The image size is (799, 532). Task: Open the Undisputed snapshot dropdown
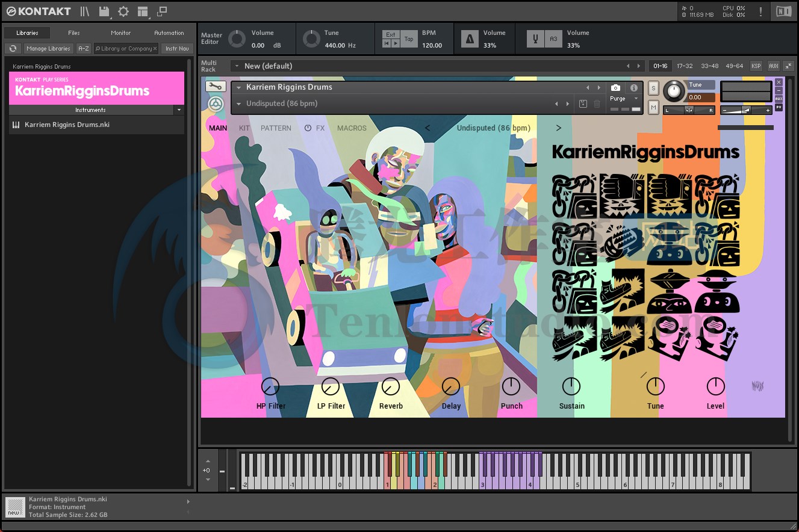tap(238, 104)
